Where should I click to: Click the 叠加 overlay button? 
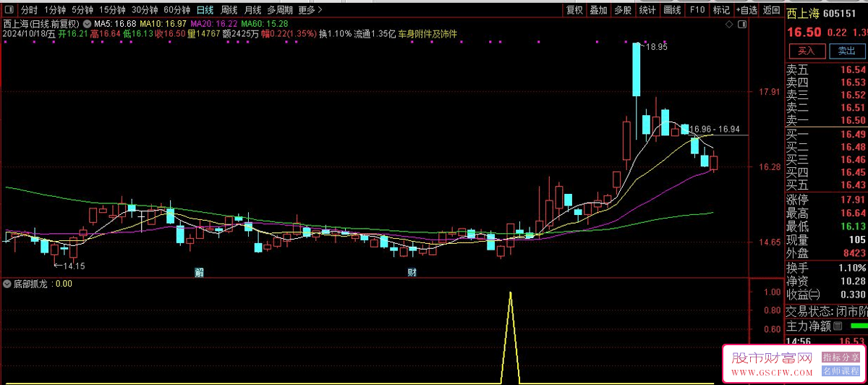pyautogui.click(x=598, y=10)
